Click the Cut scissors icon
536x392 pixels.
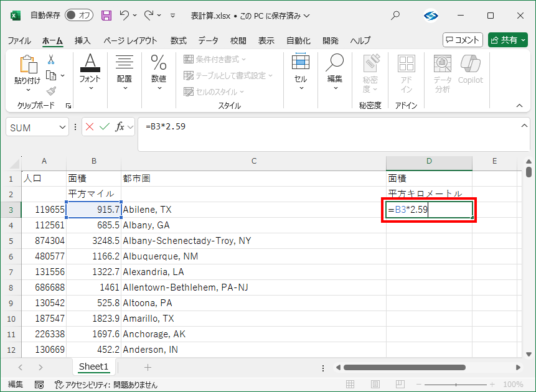coord(51,60)
